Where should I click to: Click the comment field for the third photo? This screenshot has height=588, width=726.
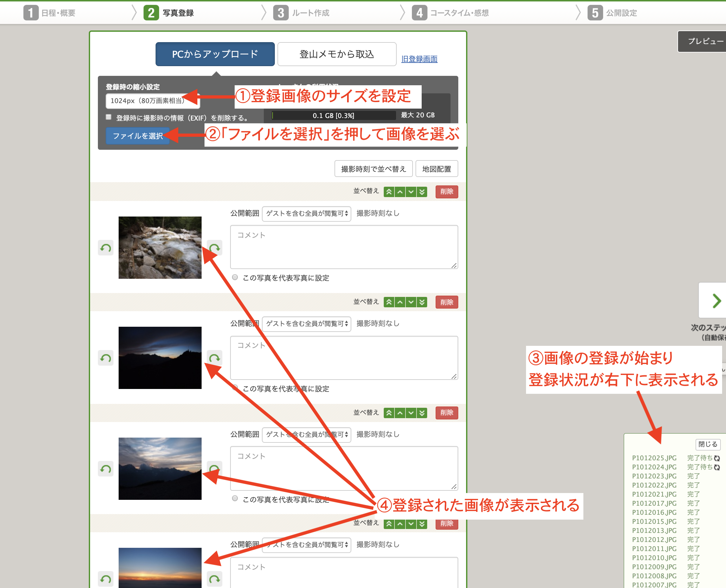coord(344,468)
